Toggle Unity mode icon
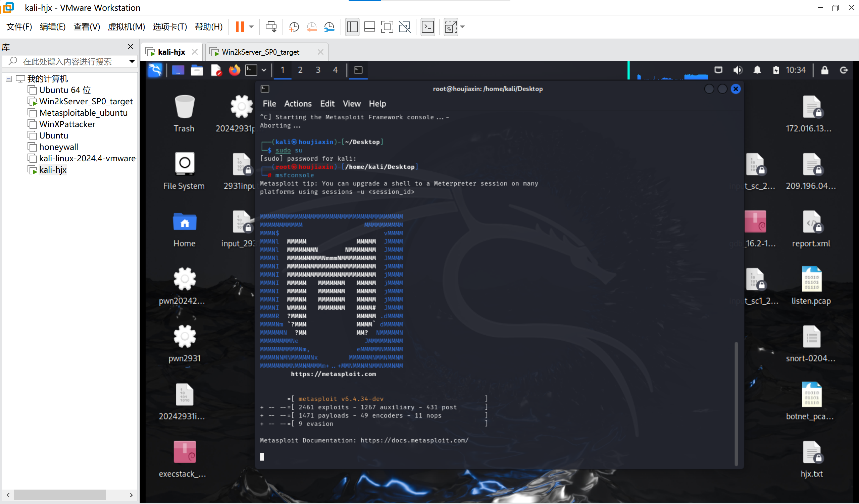 tap(405, 26)
